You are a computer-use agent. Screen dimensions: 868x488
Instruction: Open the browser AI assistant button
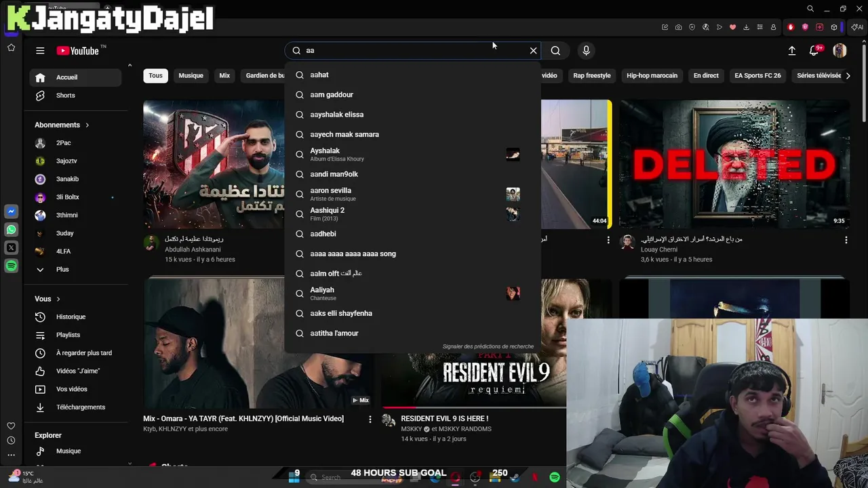click(x=856, y=27)
